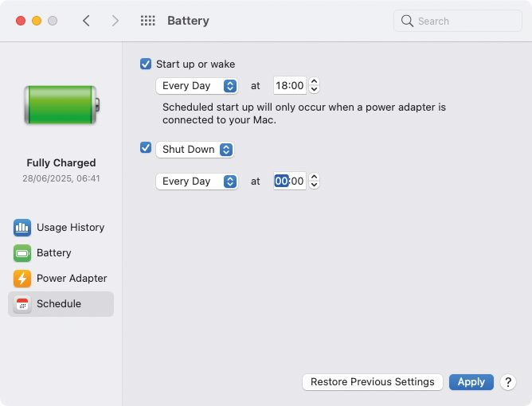Viewport: 532px width, 406px height.
Task: Click the 00:00 shut down time field
Action: pyautogui.click(x=289, y=182)
